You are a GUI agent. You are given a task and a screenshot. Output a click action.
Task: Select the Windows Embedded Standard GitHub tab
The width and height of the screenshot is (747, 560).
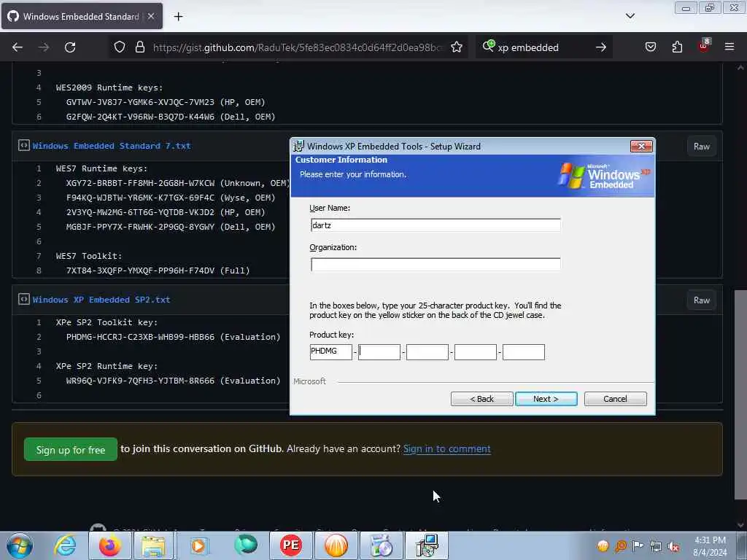(x=82, y=16)
